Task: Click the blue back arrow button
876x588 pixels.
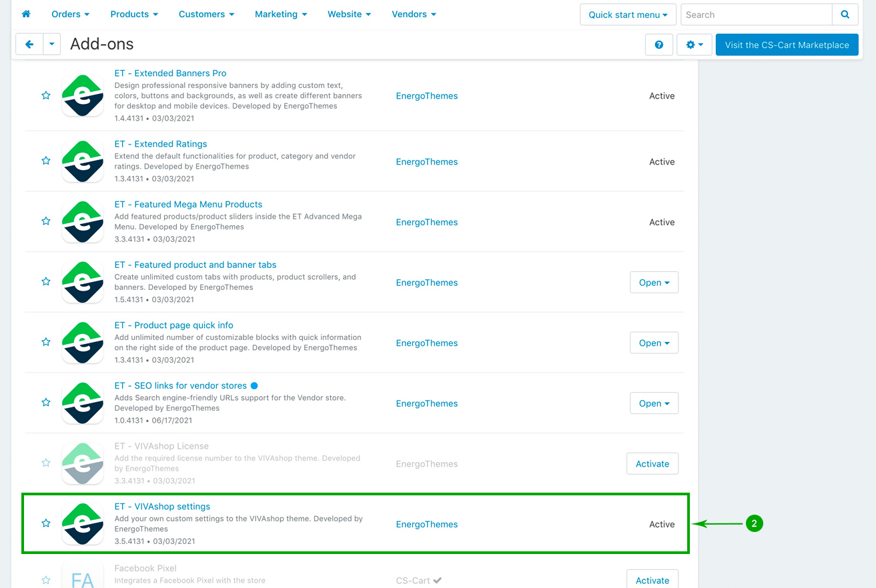Action: click(29, 45)
